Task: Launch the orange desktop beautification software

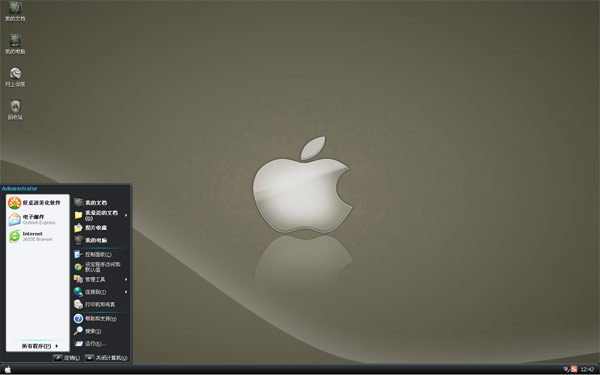Action: tap(38, 203)
